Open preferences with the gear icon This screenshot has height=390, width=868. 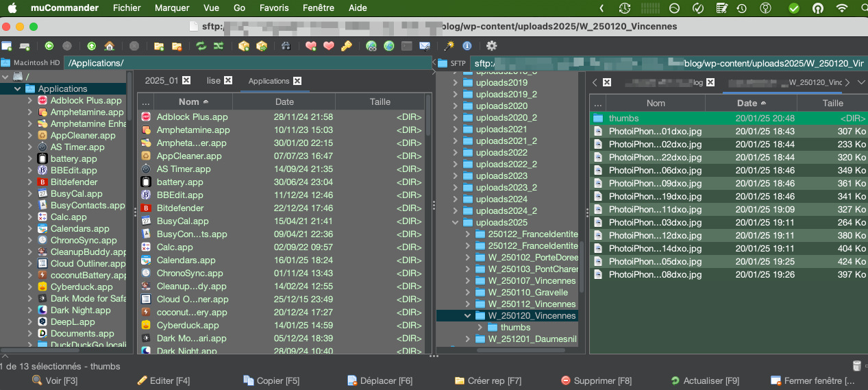tap(491, 46)
